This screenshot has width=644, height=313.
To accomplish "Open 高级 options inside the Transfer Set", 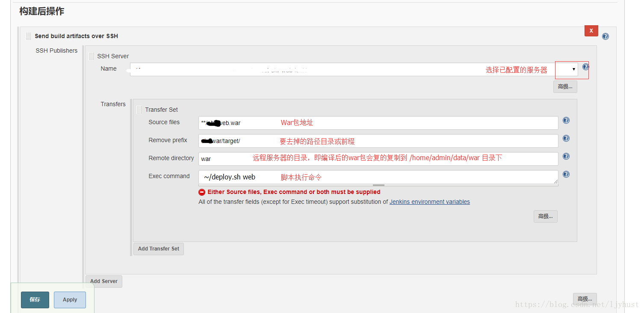I will pyautogui.click(x=545, y=216).
